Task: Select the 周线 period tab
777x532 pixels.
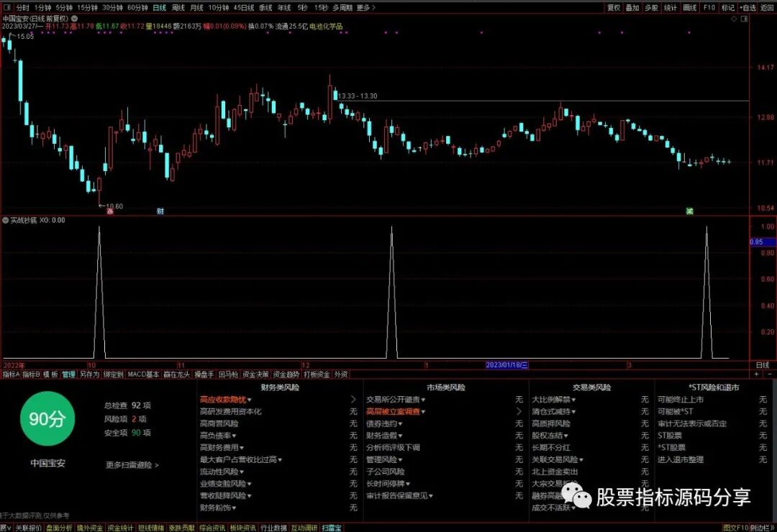Action: [178, 7]
